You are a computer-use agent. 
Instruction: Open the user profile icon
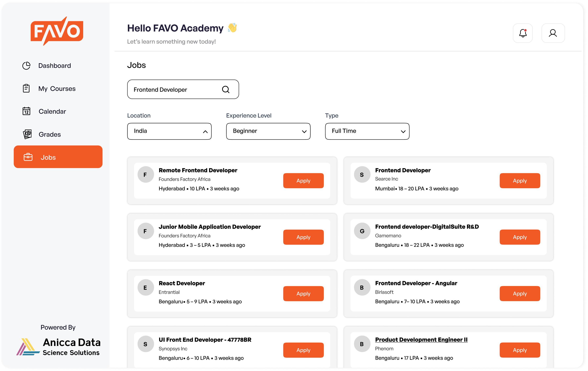point(553,33)
